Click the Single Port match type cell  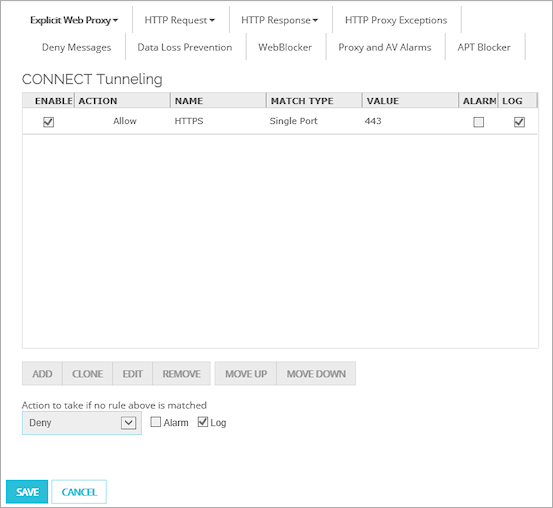[x=293, y=121]
